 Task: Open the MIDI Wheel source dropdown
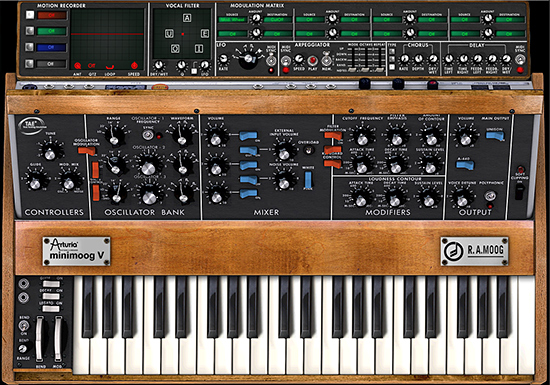(x=232, y=20)
